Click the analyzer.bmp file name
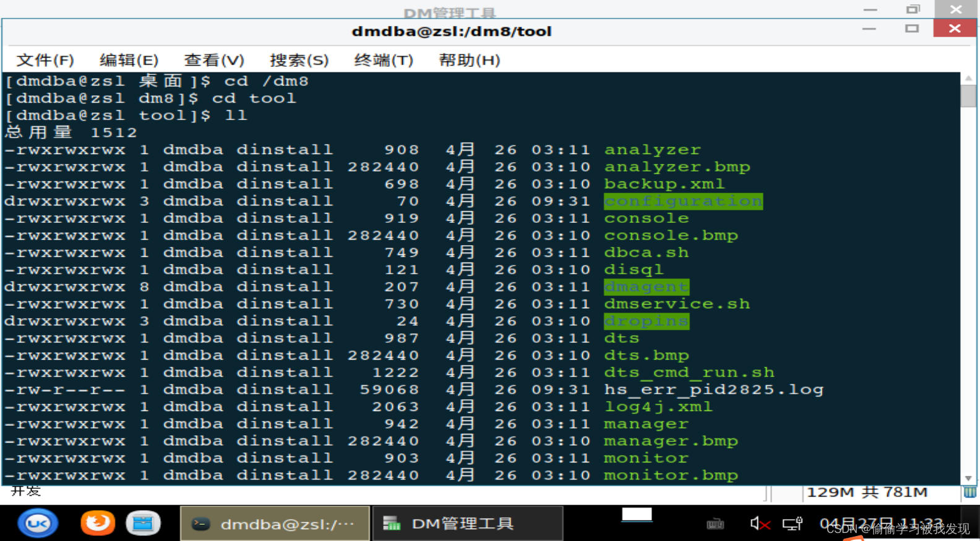 [x=677, y=167]
